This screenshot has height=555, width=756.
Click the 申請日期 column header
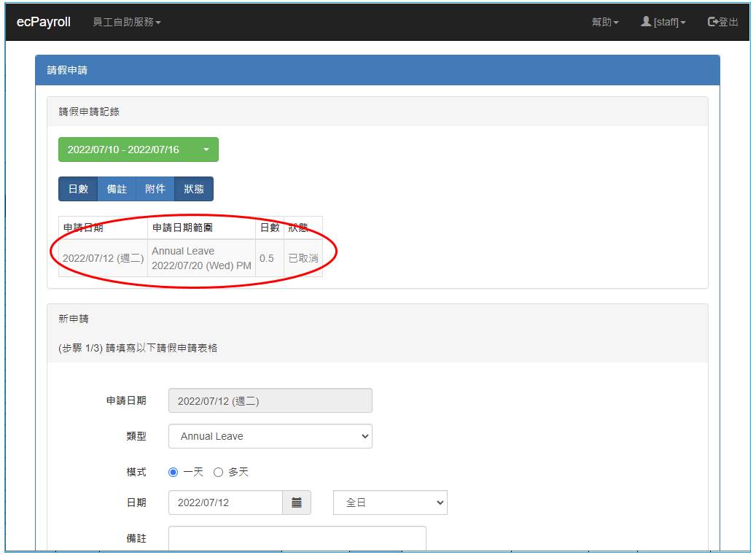(104, 228)
